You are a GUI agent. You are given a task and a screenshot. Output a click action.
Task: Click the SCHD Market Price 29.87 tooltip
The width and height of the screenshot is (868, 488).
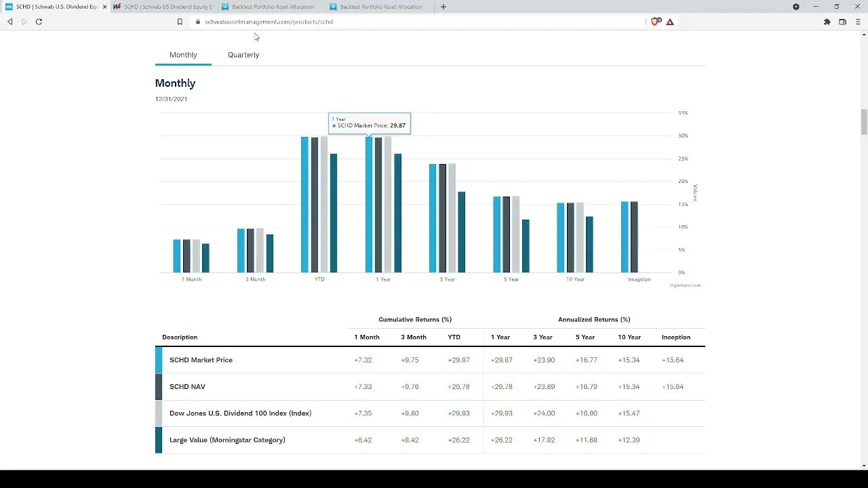pyautogui.click(x=370, y=123)
